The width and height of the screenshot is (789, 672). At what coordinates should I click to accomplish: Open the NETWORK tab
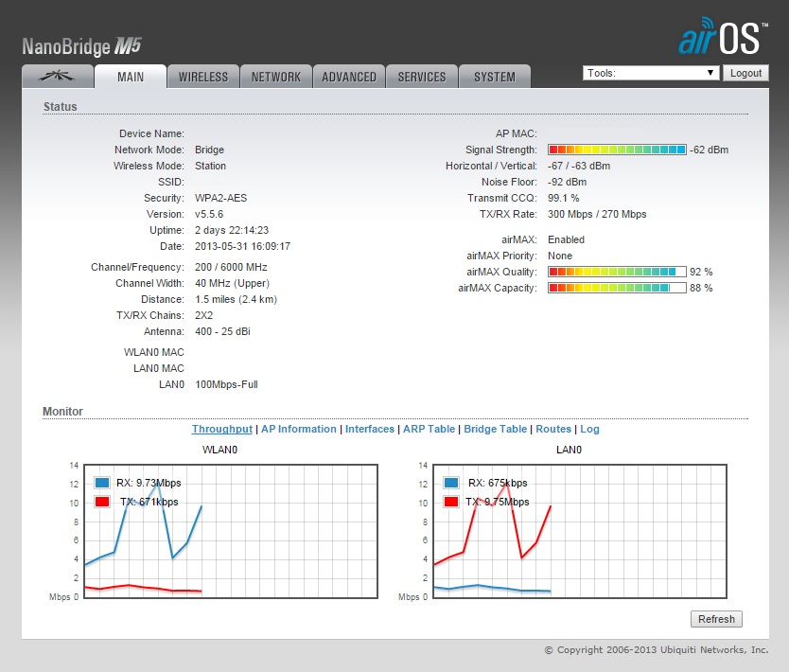point(276,77)
